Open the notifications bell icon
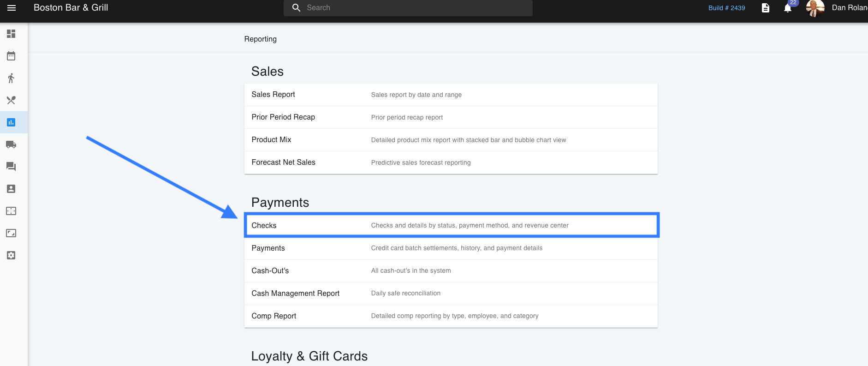The height and width of the screenshot is (366, 868). pyautogui.click(x=788, y=8)
